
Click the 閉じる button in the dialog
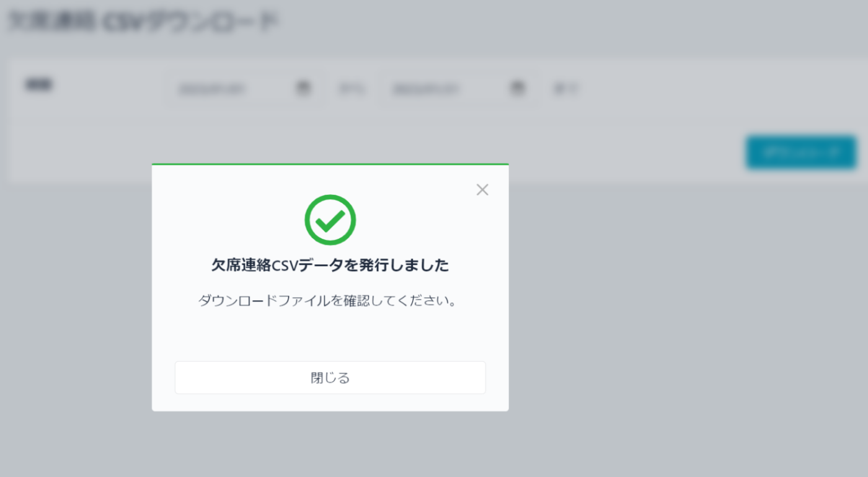tap(330, 377)
